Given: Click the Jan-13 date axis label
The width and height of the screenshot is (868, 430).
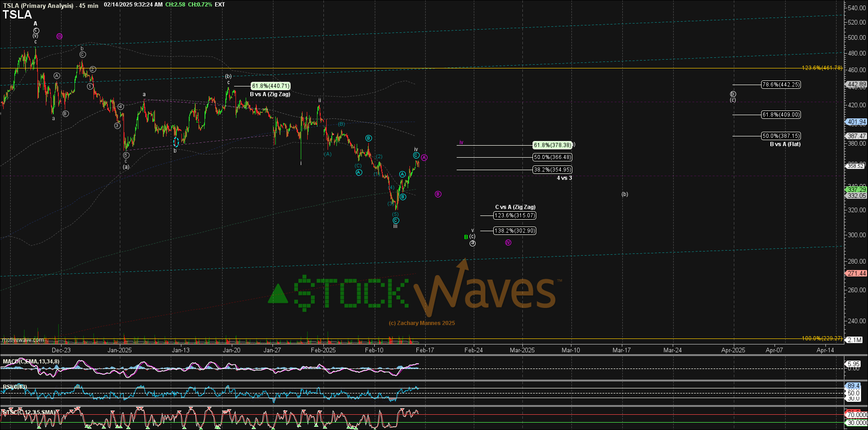Looking at the screenshot, I should point(180,350).
